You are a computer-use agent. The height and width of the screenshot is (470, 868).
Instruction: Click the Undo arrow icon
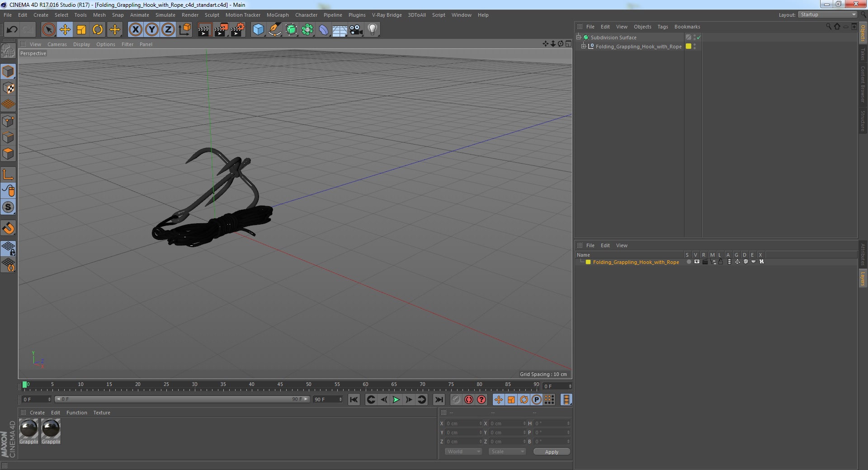pyautogui.click(x=12, y=30)
